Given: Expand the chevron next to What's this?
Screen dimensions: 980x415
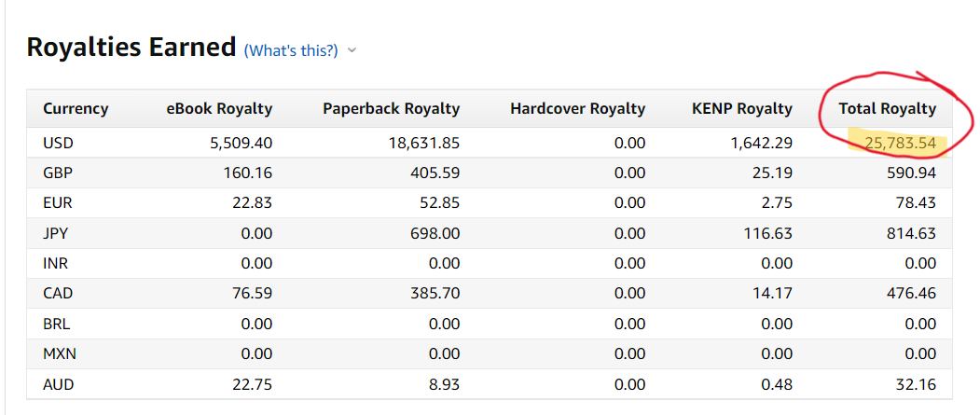Looking at the screenshot, I should tap(352, 50).
